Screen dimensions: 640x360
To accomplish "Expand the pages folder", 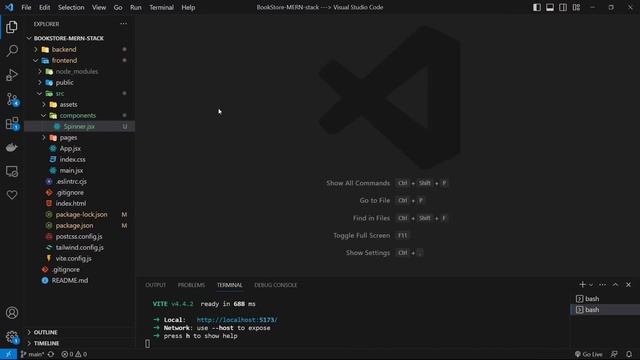I will tap(79, 138).
